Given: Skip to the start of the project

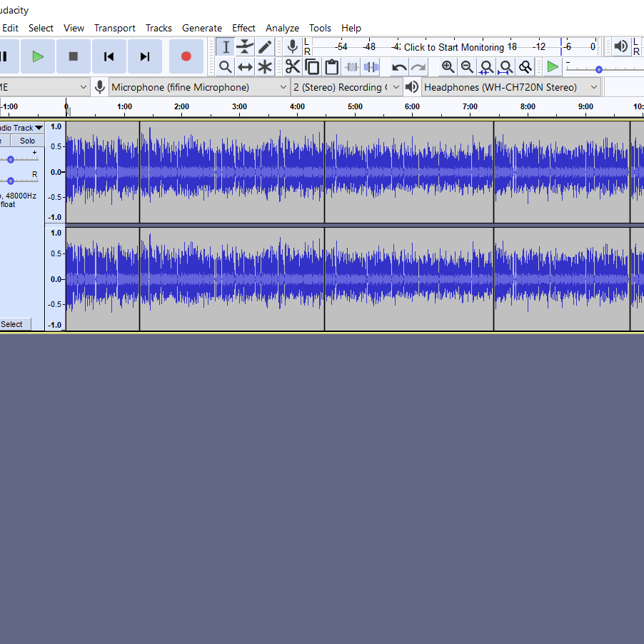Looking at the screenshot, I should pos(109,56).
